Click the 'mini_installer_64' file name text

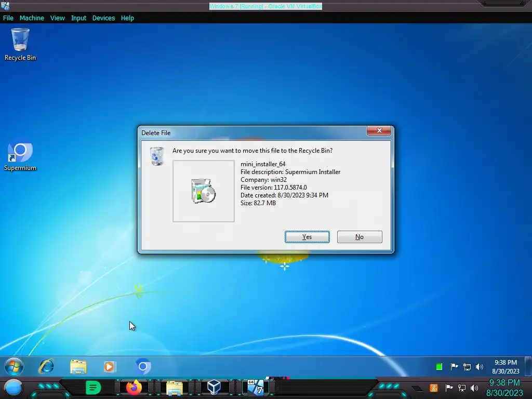coord(263,164)
